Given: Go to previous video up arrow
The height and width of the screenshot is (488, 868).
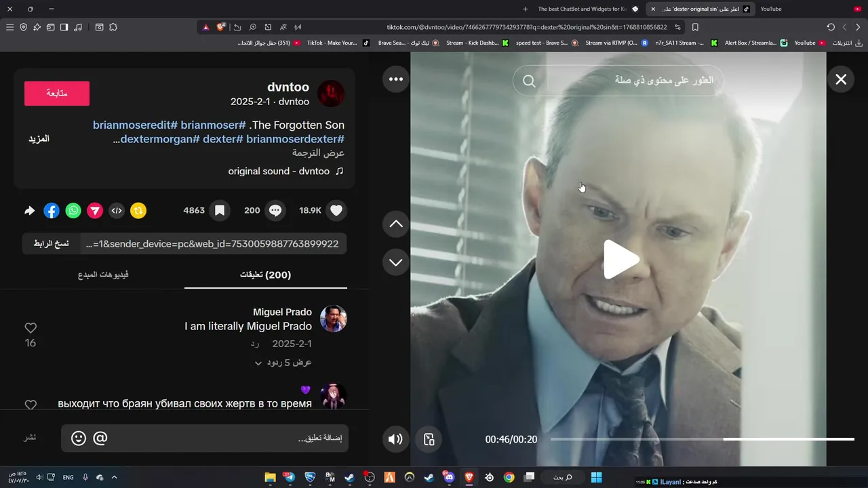Looking at the screenshot, I should point(396,224).
